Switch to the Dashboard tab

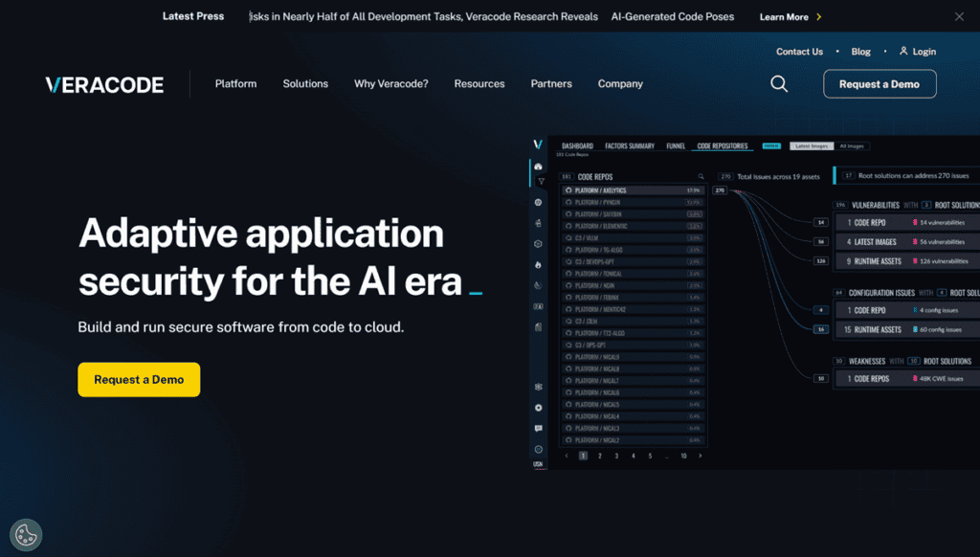[577, 146]
